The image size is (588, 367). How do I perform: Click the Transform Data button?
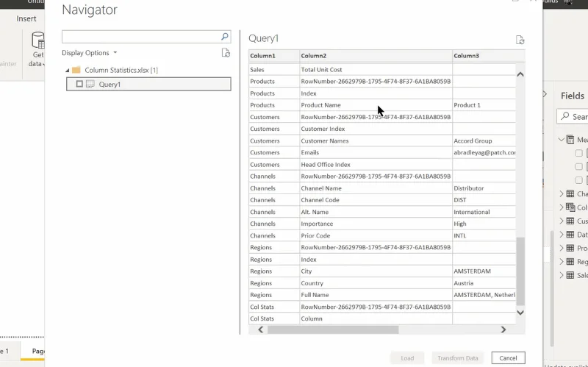pos(457,358)
